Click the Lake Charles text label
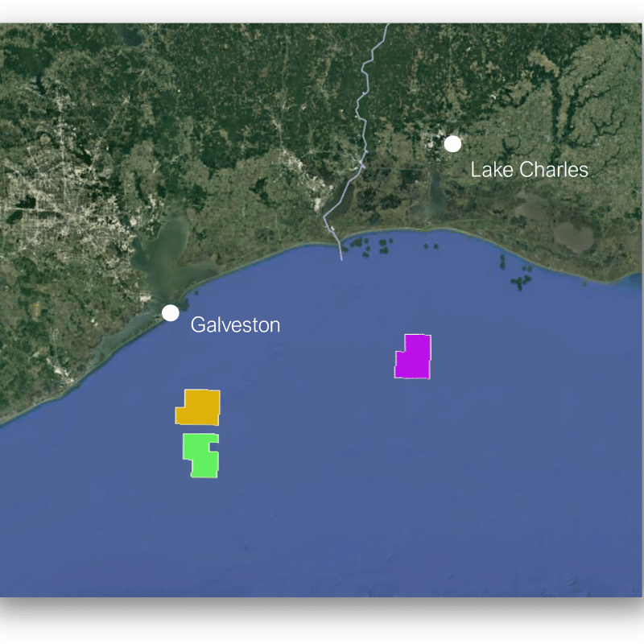 click(529, 170)
